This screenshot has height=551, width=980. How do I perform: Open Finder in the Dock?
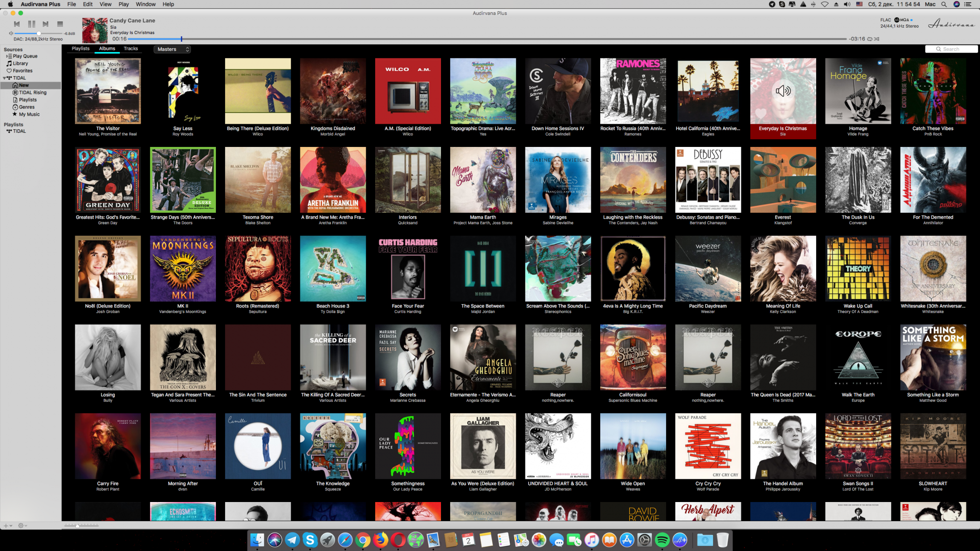pos(257,540)
